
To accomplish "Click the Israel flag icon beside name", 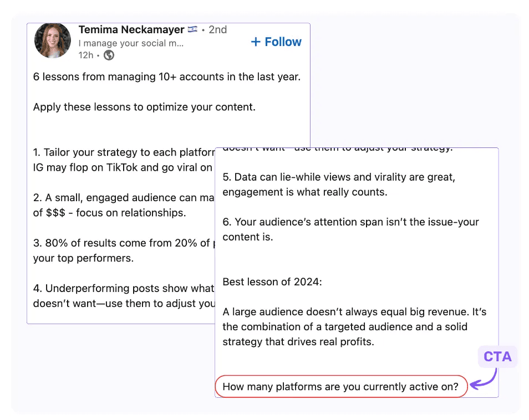I will click(x=192, y=29).
